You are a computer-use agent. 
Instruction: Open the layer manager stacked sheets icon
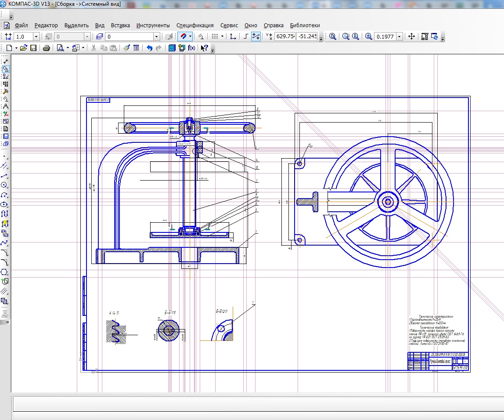point(100,36)
